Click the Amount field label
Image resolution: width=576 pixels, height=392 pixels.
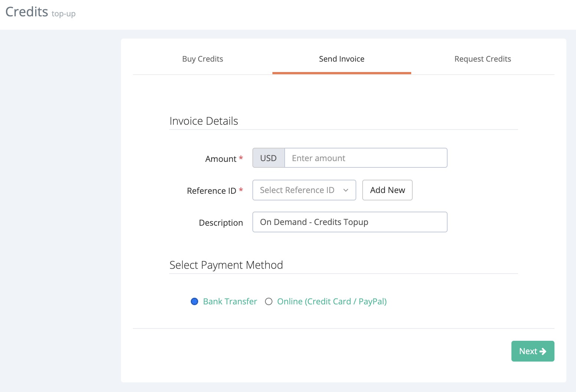220,159
